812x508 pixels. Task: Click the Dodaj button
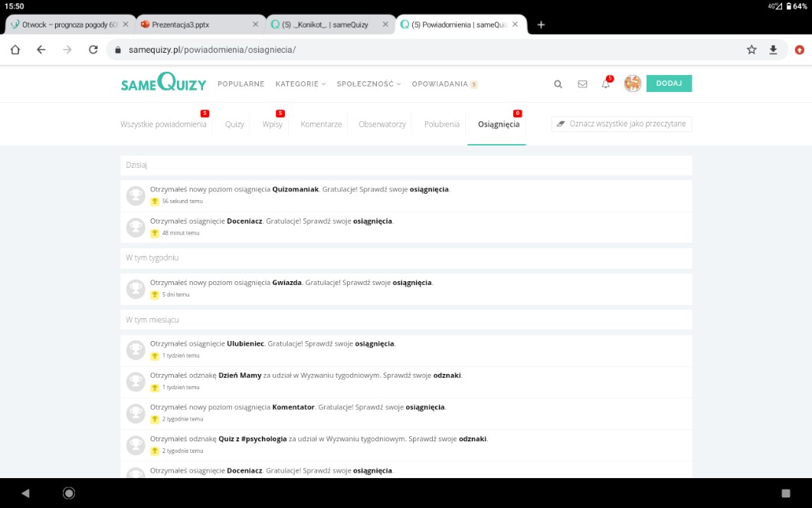(x=669, y=84)
